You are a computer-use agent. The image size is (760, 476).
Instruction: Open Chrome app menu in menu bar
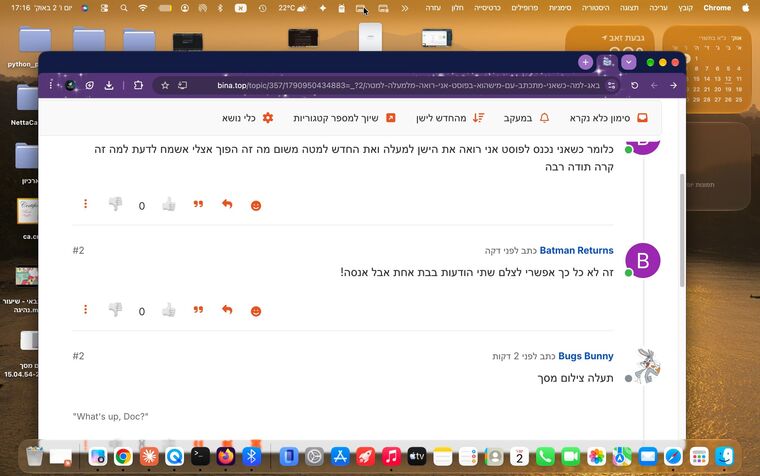717,8
